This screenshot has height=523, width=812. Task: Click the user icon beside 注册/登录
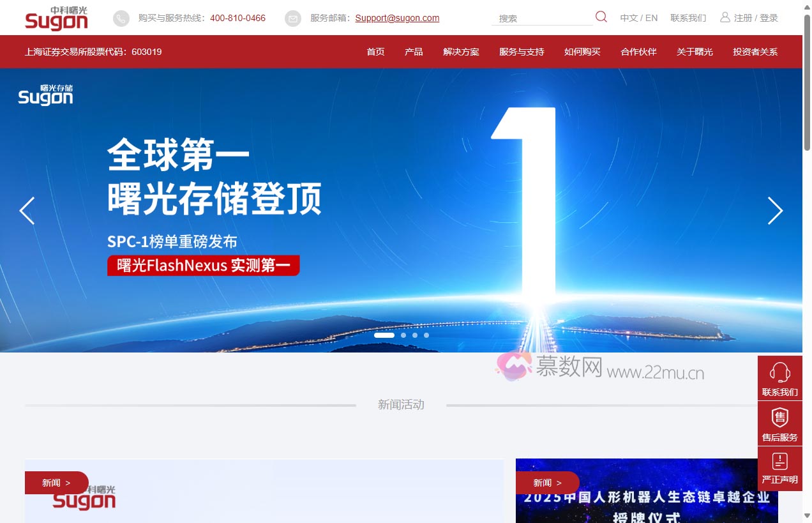click(x=725, y=17)
